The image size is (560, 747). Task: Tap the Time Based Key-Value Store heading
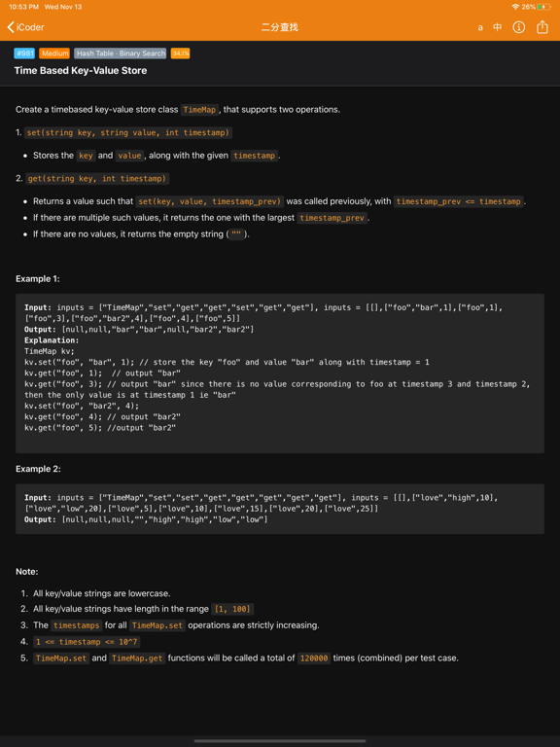click(x=81, y=70)
